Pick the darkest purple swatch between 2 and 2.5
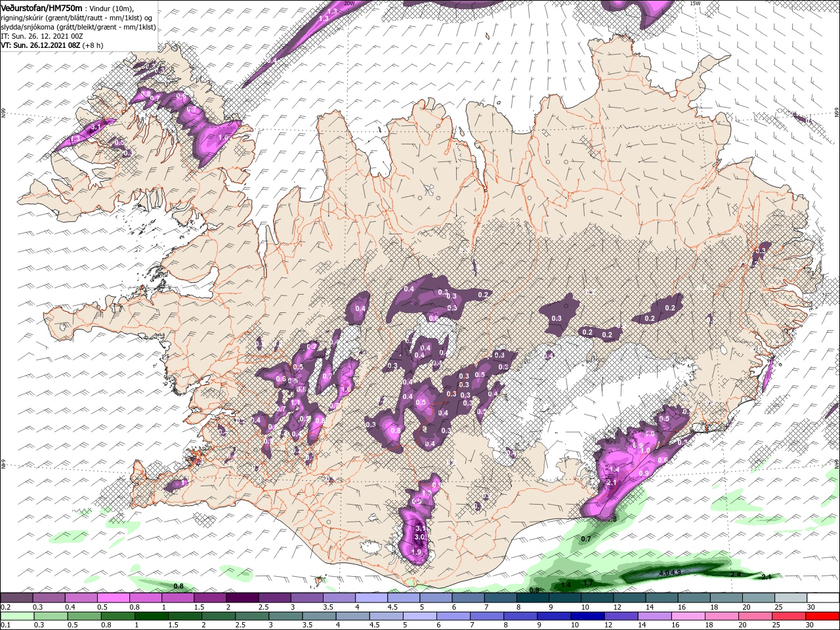Image resolution: width=840 pixels, height=630 pixels. coord(241,598)
